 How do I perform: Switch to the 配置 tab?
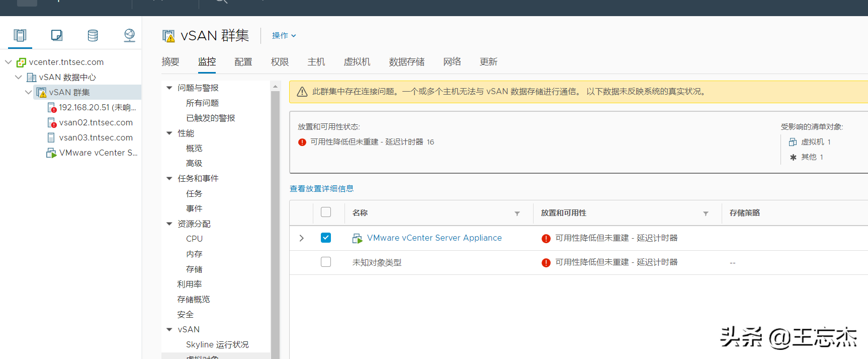coord(243,62)
